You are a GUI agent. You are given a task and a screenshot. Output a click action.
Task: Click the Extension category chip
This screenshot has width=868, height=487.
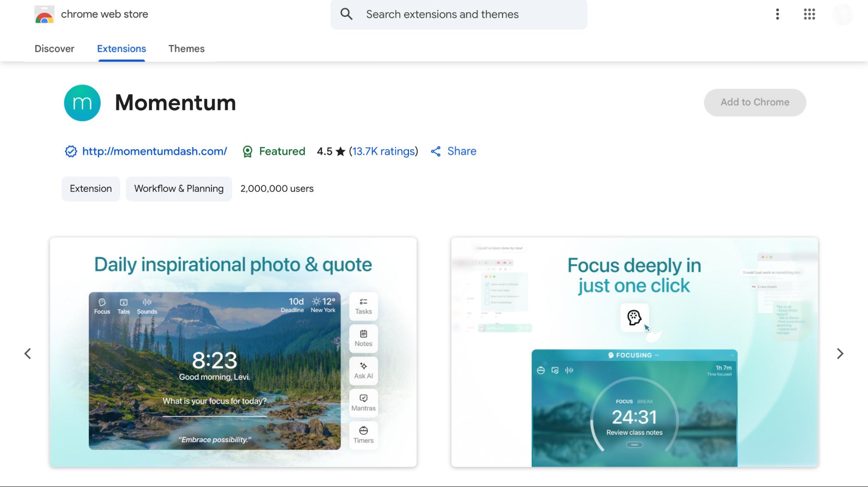91,189
